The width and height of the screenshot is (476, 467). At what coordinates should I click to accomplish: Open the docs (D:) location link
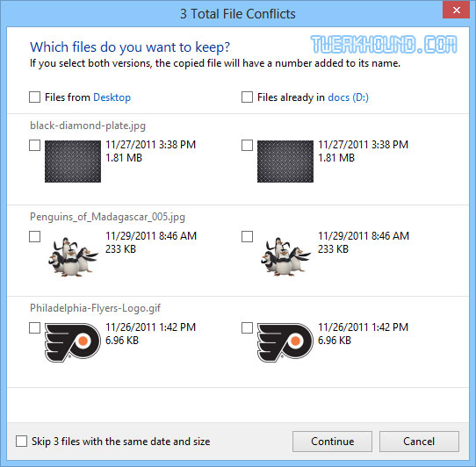coord(349,97)
